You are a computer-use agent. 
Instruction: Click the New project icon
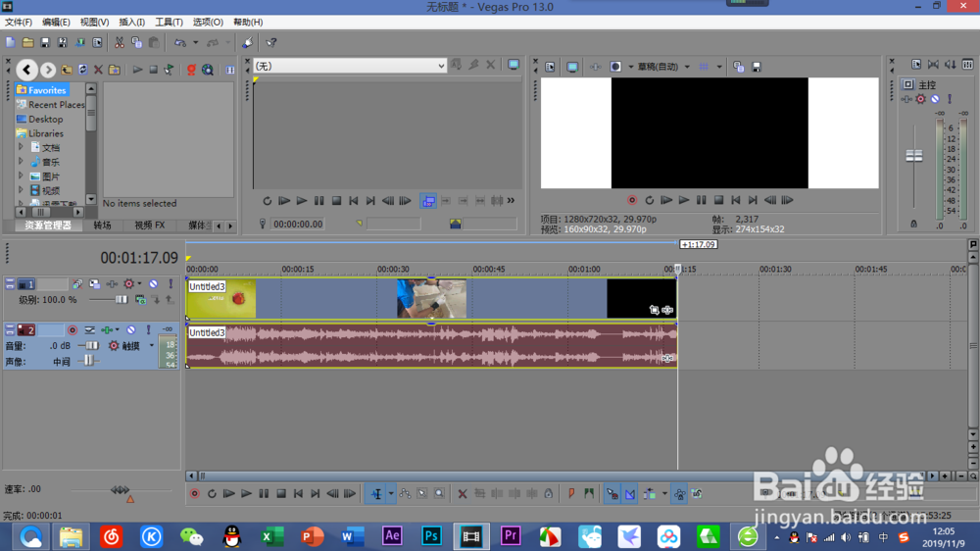11,42
